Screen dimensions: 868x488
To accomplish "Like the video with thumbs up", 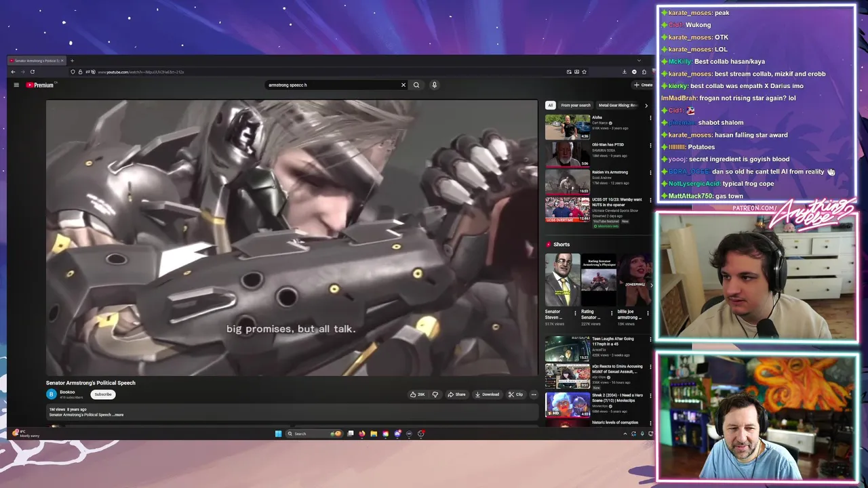I will [x=417, y=394].
